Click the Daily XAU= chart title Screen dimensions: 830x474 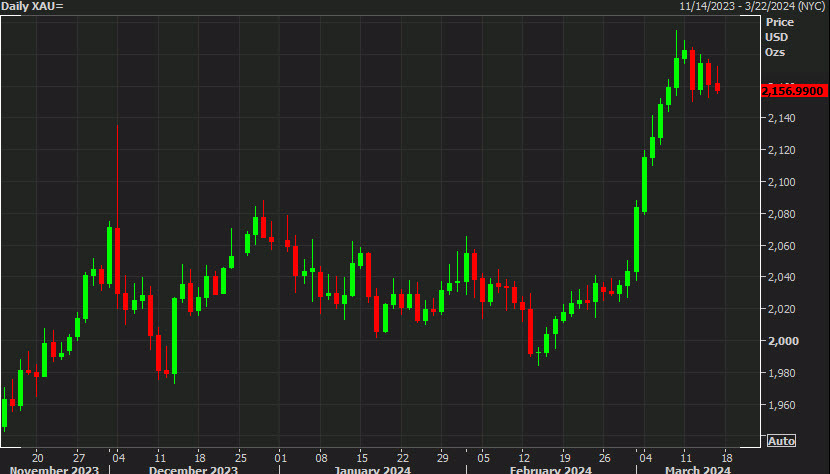(x=32, y=6)
